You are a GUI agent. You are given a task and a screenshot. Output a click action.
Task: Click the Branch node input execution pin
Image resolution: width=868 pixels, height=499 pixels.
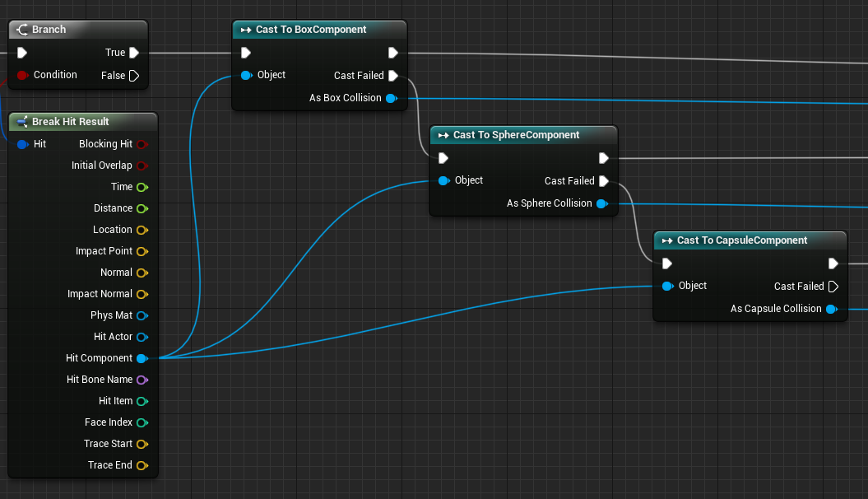click(22, 53)
